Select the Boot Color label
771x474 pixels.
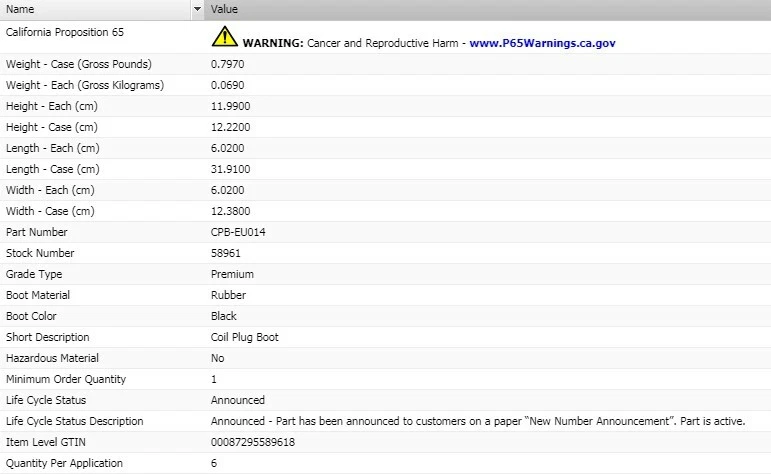point(31,317)
